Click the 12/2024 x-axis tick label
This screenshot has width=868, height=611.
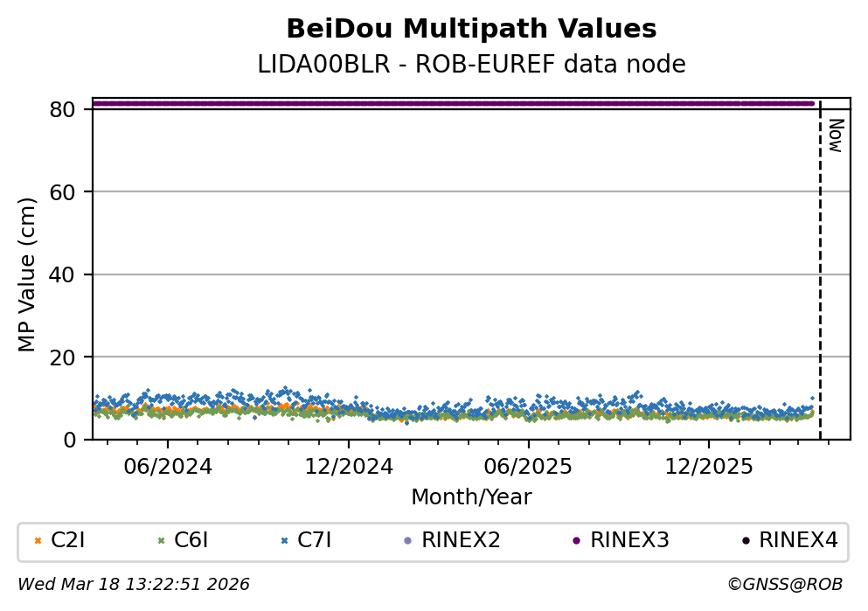tap(348, 467)
